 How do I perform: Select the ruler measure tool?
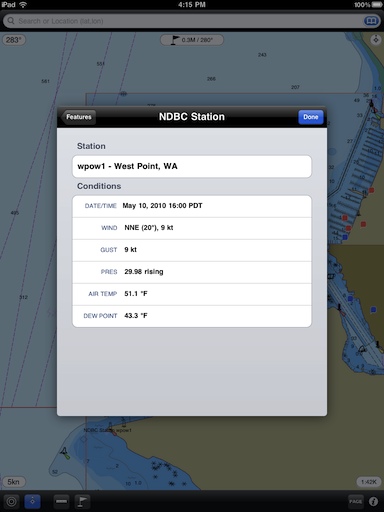click(62, 501)
